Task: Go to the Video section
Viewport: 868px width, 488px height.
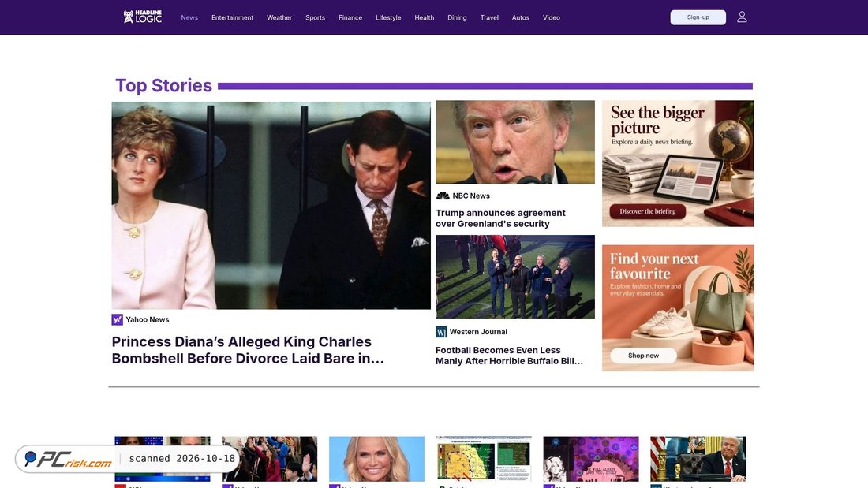Action: point(552,17)
